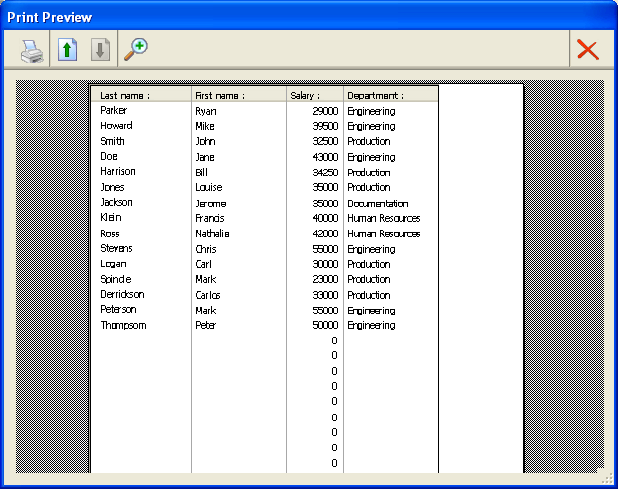Select the Thompsom last name entry
The image size is (618, 489).
point(123,326)
